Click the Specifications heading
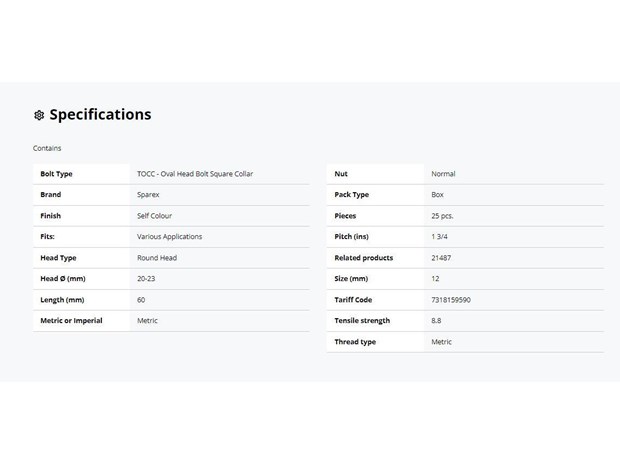Screen dimensions: 620x465 100,115
